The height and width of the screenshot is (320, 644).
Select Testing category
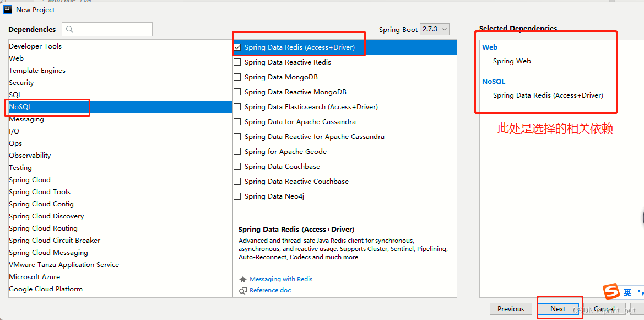[120, 167]
